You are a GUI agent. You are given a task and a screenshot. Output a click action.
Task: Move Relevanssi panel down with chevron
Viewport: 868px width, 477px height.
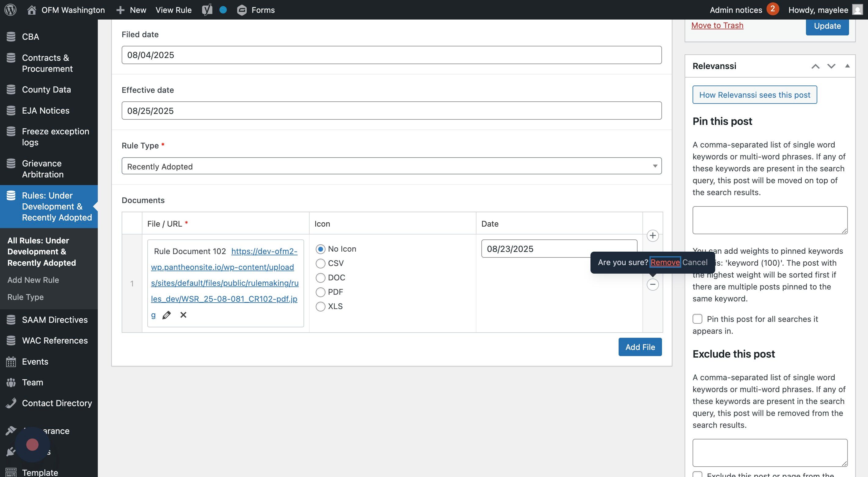pos(831,66)
